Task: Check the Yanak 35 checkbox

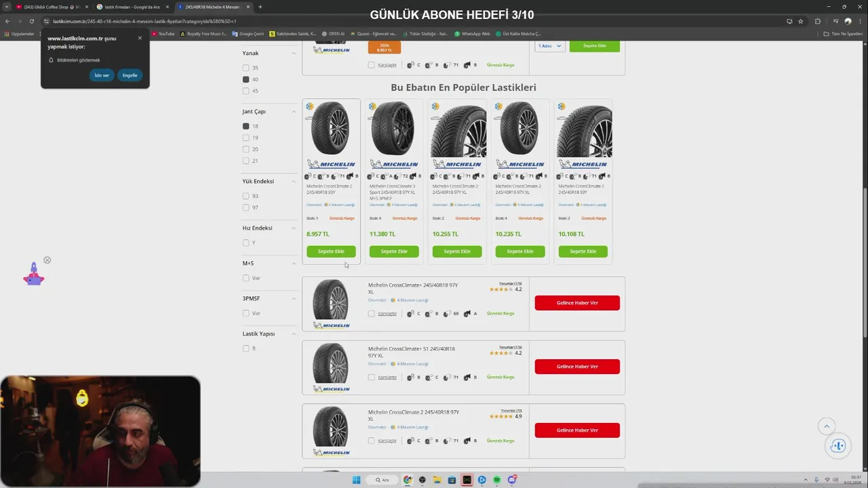Action: (246, 68)
